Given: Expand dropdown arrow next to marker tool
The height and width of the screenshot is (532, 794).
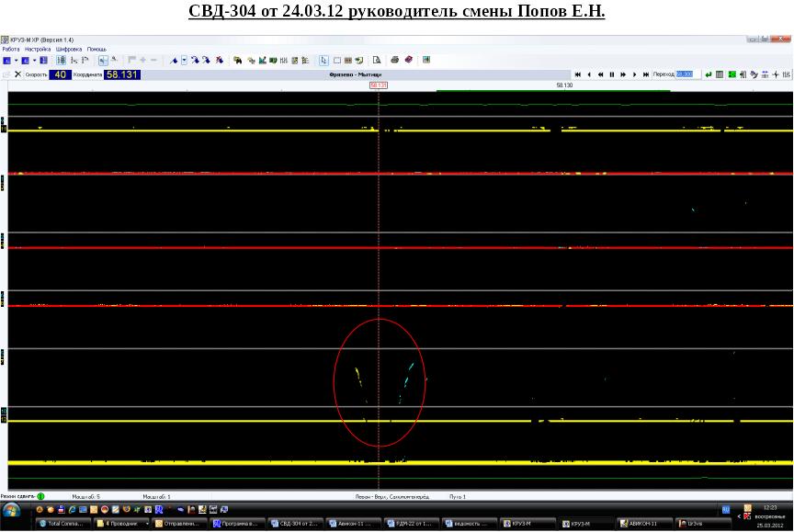Looking at the screenshot, I should pyautogui.click(x=184, y=61).
